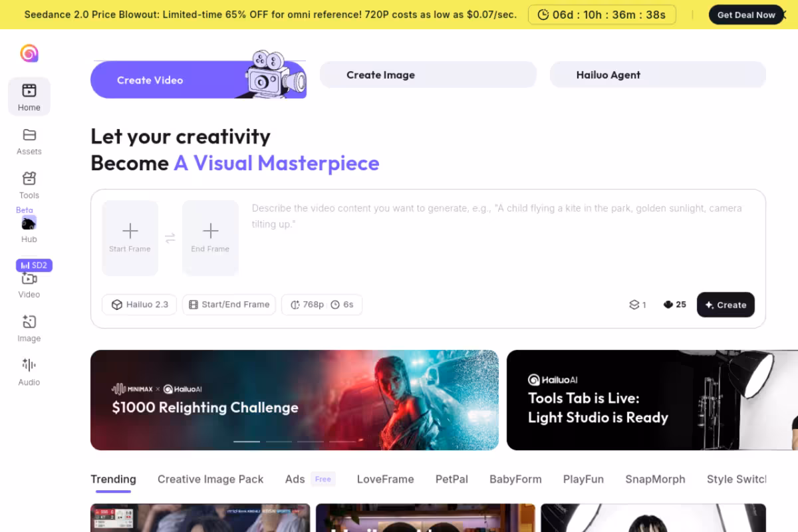This screenshot has width=798, height=532.
Task: Click the Hailuo logo icon
Action: 29,53
